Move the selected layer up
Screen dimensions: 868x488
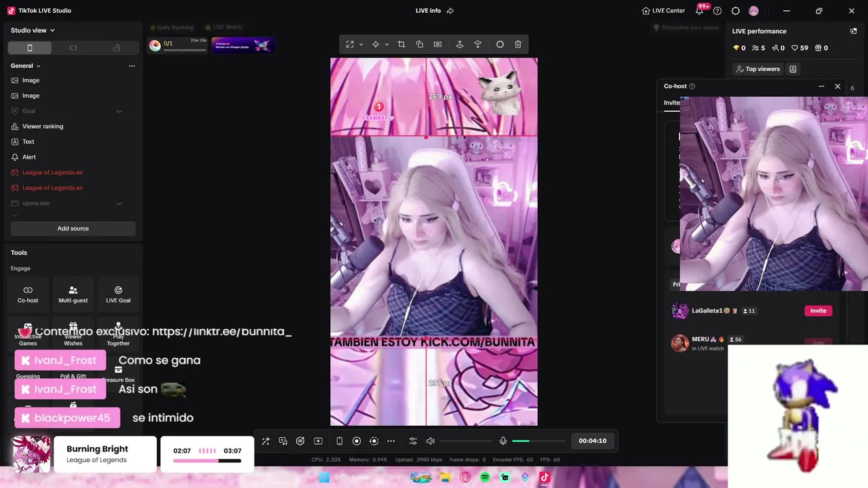pos(460,44)
